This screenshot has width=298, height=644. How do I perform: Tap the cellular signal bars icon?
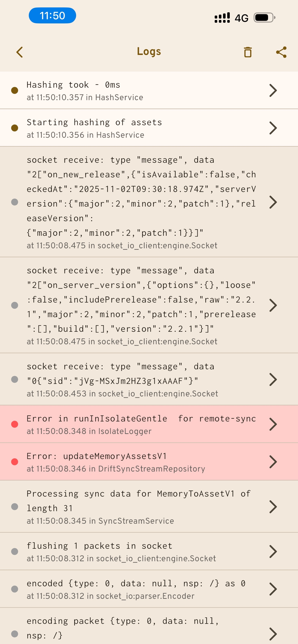pyautogui.click(x=222, y=18)
